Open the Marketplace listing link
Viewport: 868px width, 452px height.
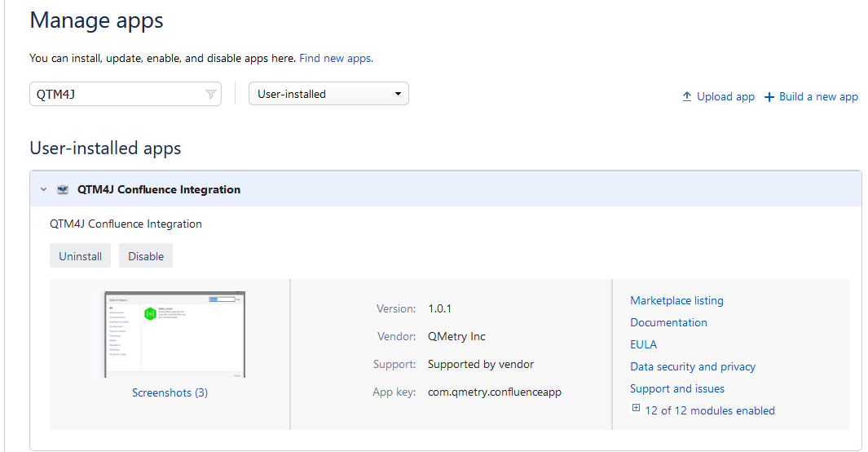(676, 300)
